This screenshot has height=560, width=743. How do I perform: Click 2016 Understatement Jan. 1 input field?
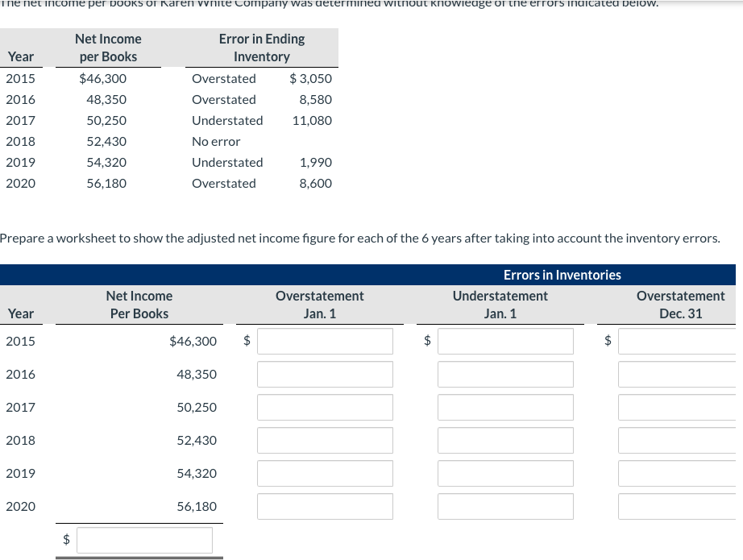[505, 375]
